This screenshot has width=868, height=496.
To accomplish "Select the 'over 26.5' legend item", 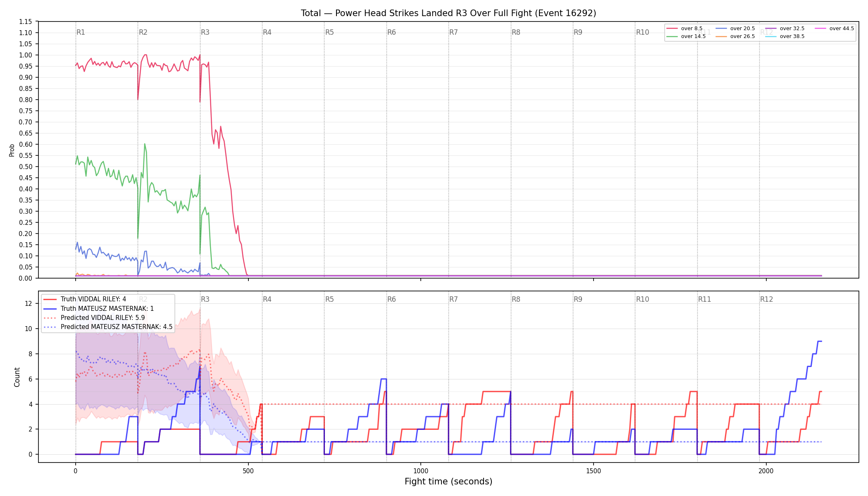I will point(735,36).
